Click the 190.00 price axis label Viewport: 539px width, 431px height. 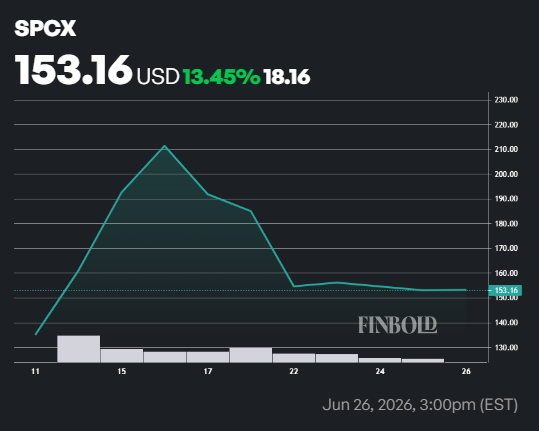point(506,199)
